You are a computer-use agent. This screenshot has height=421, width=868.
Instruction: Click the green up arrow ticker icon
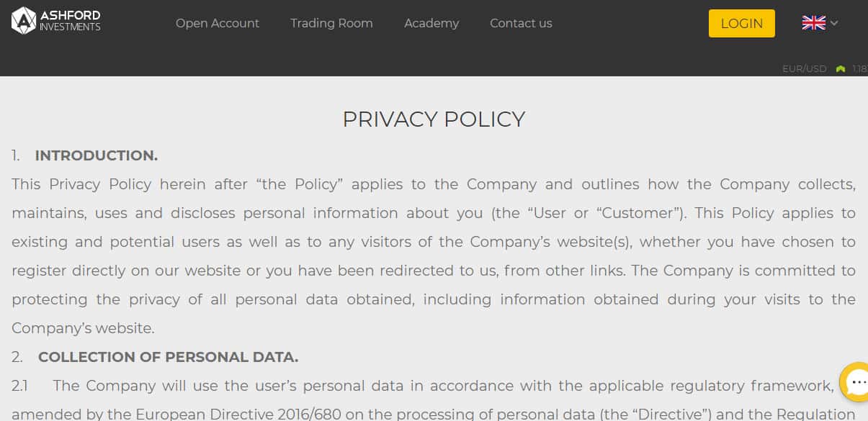(x=840, y=69)
